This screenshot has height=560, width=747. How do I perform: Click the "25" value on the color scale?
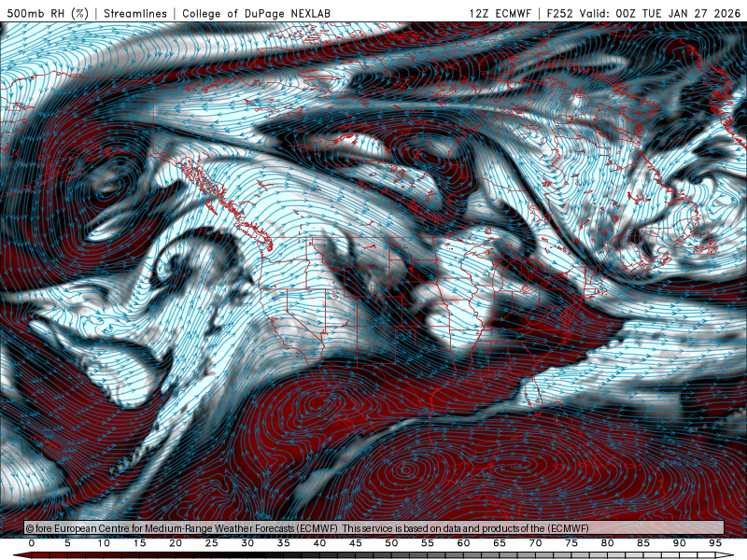click(x=212, y=543)
